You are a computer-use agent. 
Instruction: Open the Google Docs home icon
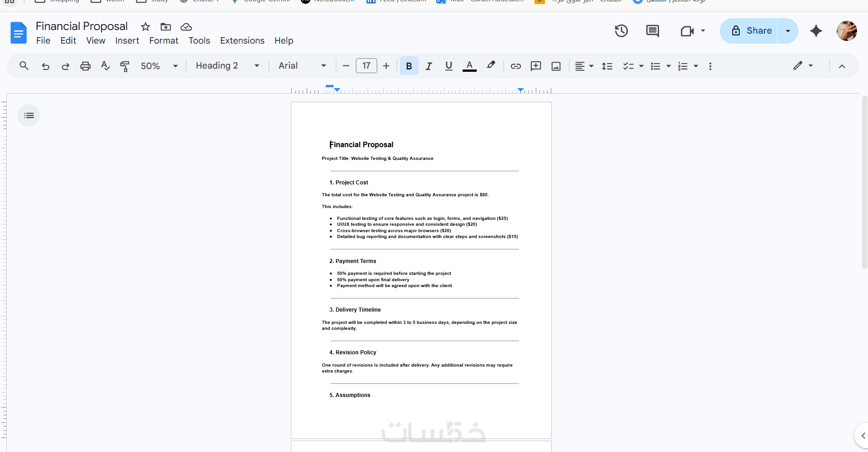pyautogui.click(x=19, y=33)
